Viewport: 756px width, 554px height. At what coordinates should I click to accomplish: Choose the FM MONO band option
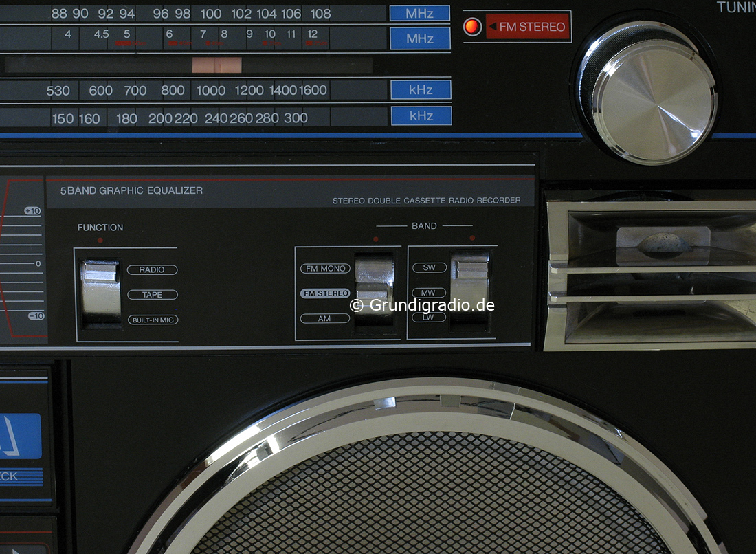(325, 269)
